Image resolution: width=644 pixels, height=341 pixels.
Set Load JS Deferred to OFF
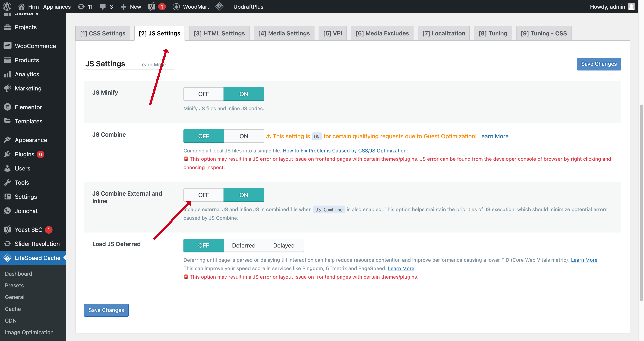point(204,245)
